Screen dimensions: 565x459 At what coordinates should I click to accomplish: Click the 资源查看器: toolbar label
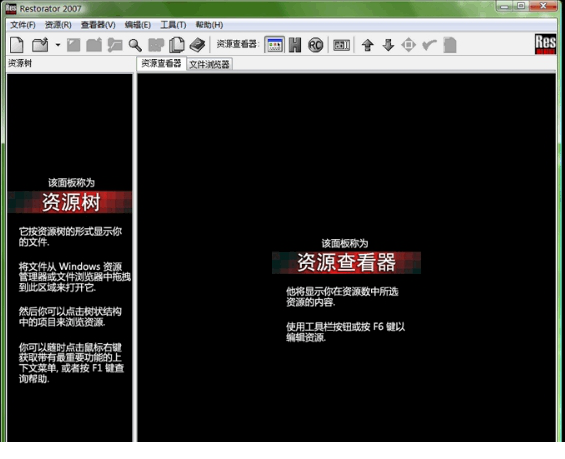point(238,44)
